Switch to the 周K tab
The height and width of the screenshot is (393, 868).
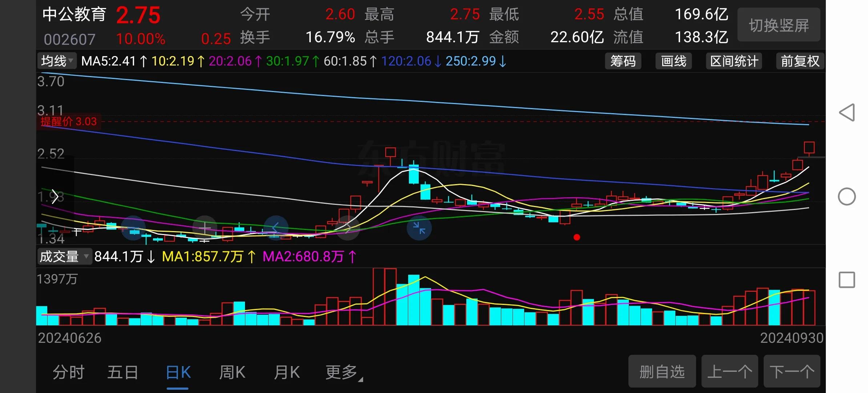coord(232,372)
